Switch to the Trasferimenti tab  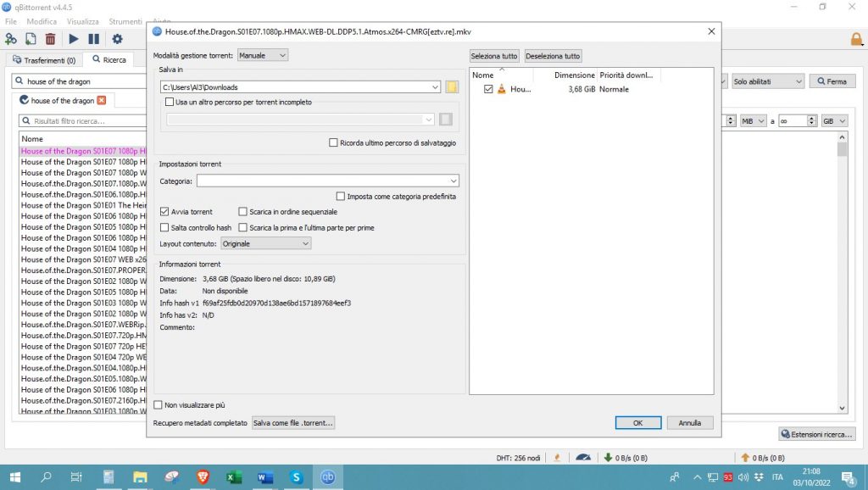tap(44, 60)
